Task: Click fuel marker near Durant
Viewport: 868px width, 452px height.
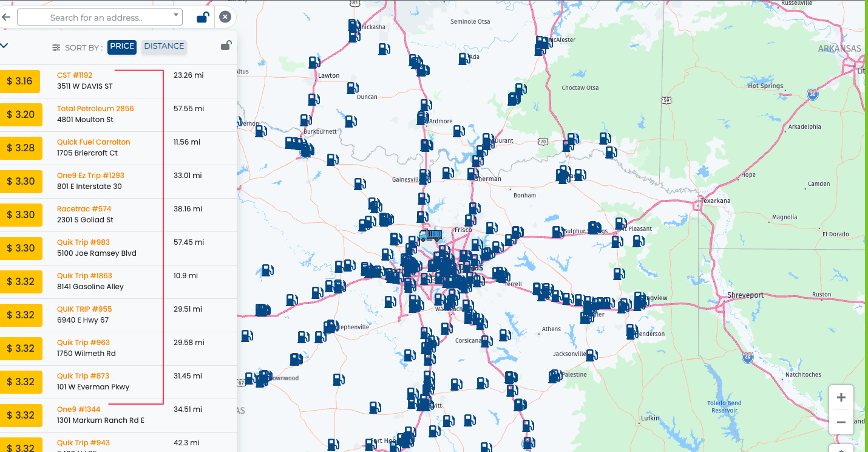Action: tap(487, 140)
